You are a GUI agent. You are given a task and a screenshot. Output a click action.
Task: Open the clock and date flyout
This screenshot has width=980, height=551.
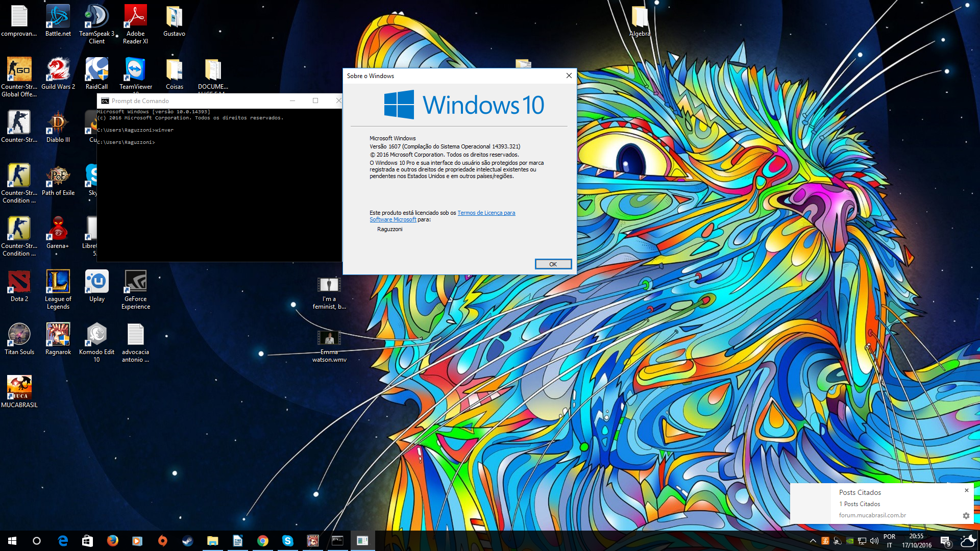916,541
